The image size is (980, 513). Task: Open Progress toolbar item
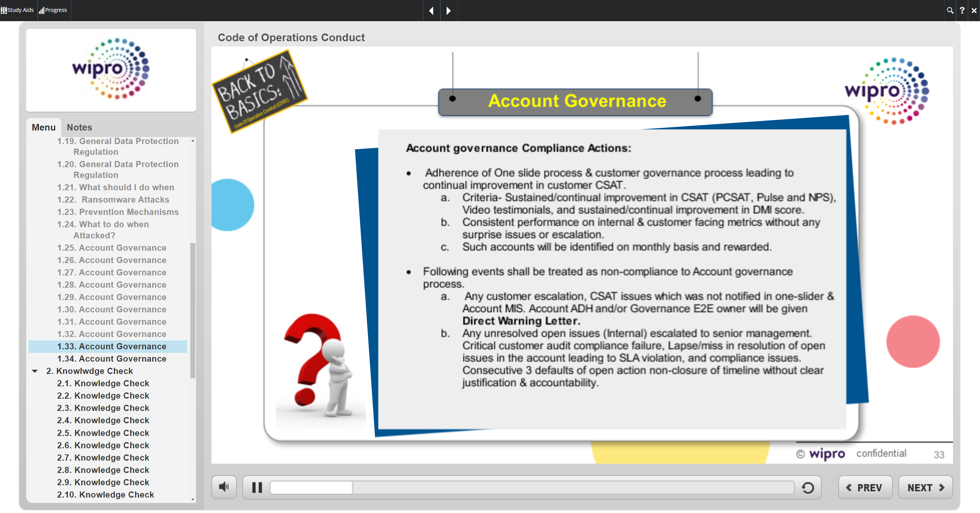[54, 10]
